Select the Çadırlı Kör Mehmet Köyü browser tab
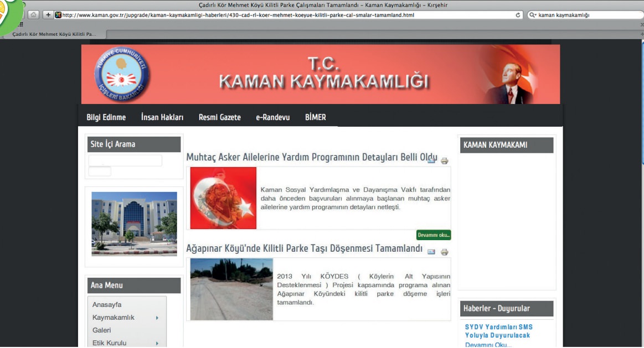 point(54,34)
